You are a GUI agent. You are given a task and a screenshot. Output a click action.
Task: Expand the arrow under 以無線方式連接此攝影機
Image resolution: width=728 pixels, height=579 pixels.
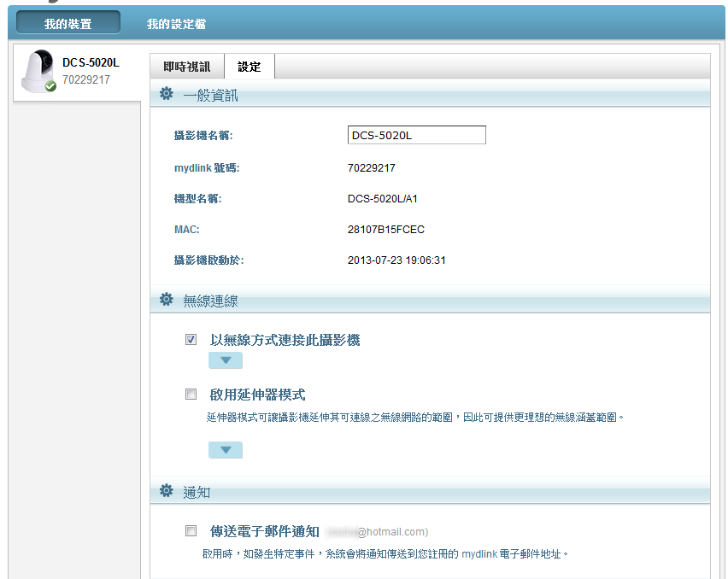[226, 360]
